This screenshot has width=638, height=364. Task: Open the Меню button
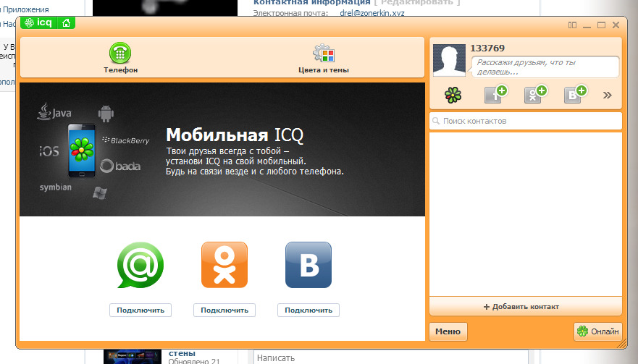(x=448, y=331)
